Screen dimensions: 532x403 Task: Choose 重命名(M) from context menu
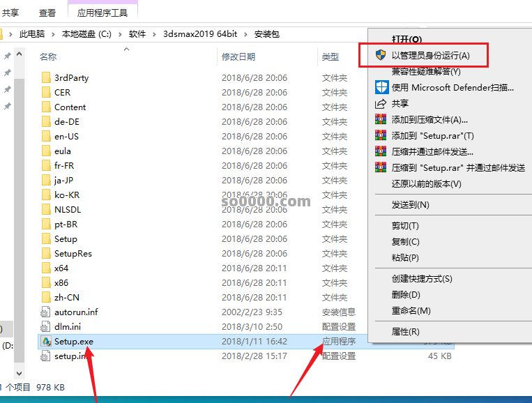[x=411, y=310]
